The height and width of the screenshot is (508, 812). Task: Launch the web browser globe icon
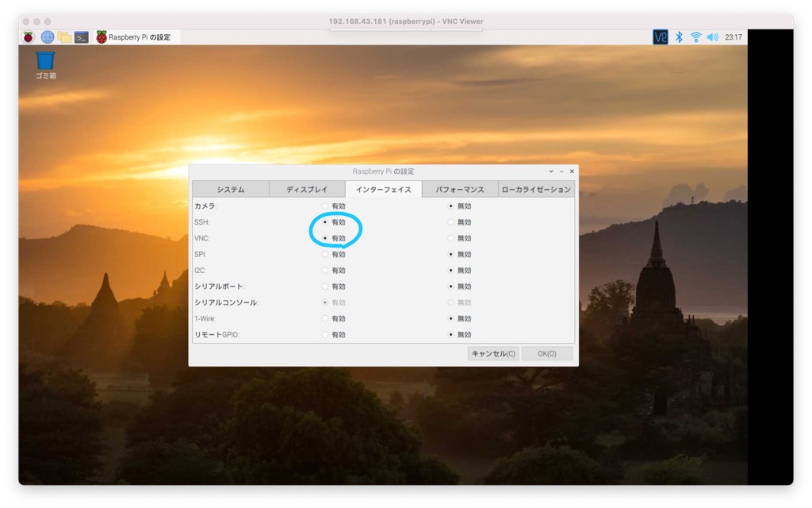47,37
